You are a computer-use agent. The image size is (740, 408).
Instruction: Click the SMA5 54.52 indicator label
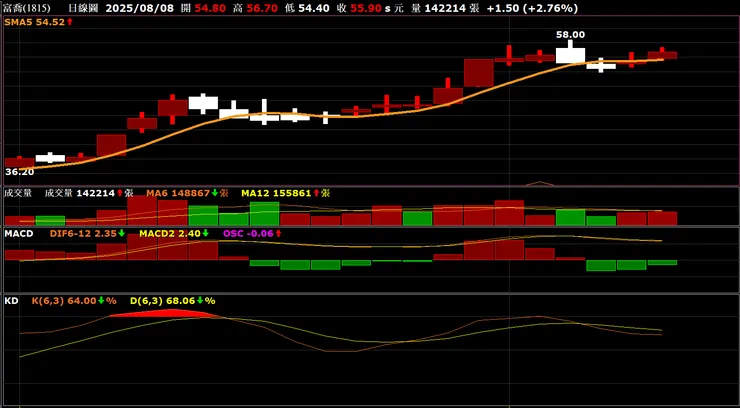34,22
